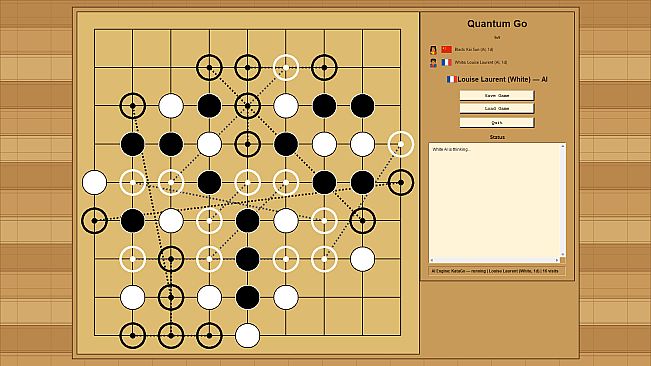The width and height of the screenshot is (651, 366).
Task: Select the solid black stone at B6
Action: tap(132, 144)
